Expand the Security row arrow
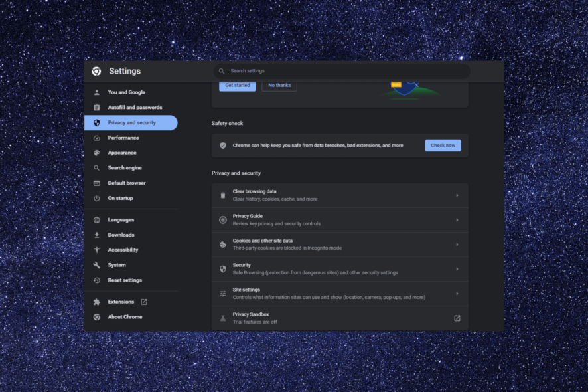 point(457,269)
